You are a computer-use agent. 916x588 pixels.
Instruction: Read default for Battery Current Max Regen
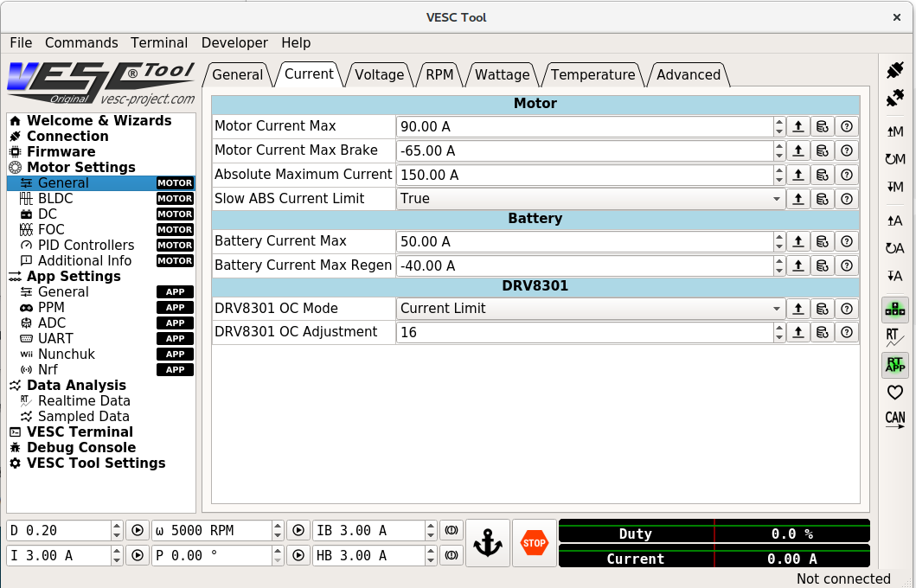coord(822,265)
